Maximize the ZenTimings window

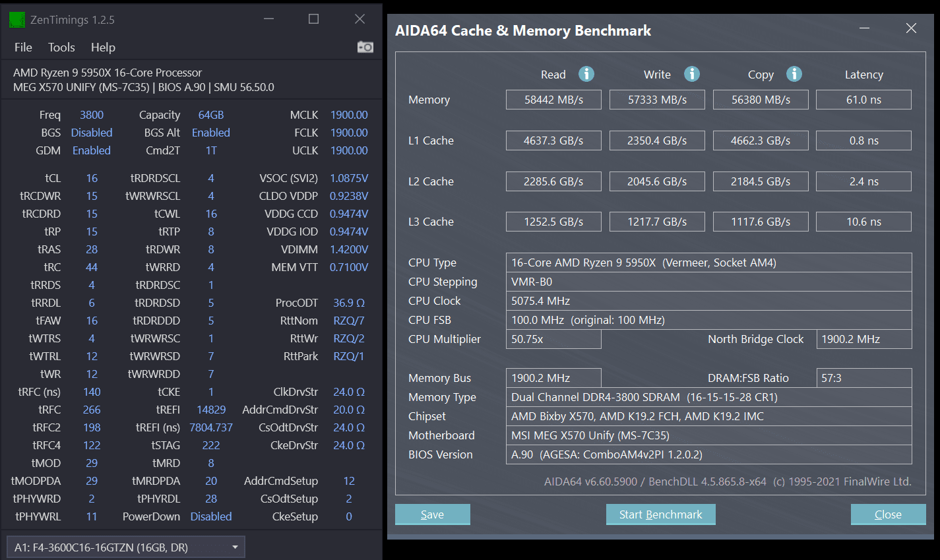314,19
